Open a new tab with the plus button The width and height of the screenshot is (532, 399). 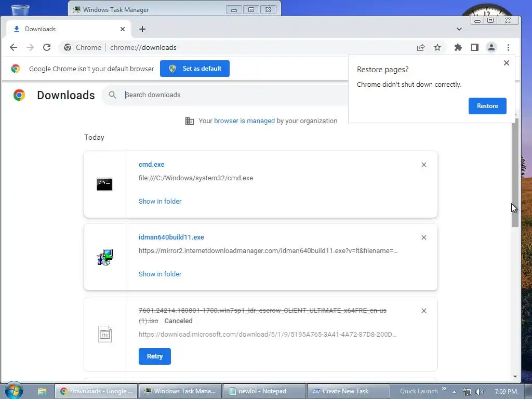(x=142, y=29)
